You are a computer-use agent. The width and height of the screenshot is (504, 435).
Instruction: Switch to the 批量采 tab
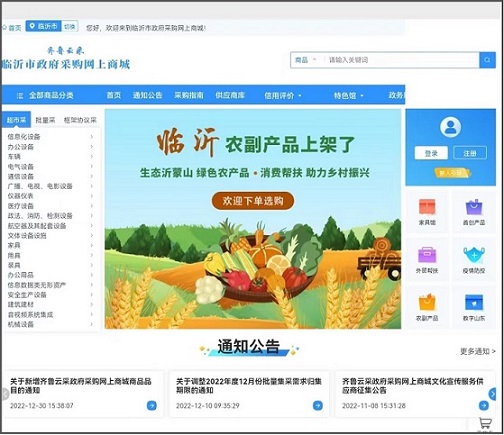click(x=45, y=120)
